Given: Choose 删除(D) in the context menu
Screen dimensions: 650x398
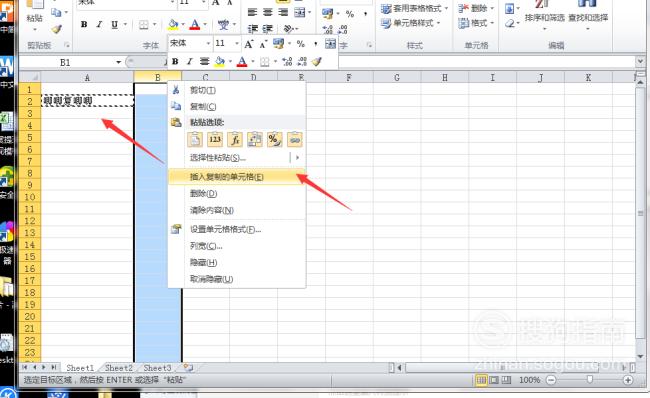Looking at the screenshot, I should pos(237,194).
